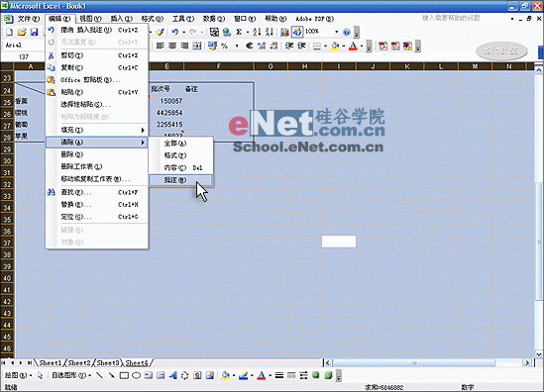Choose the Oval drawing tool

click(x=136, y=375)
